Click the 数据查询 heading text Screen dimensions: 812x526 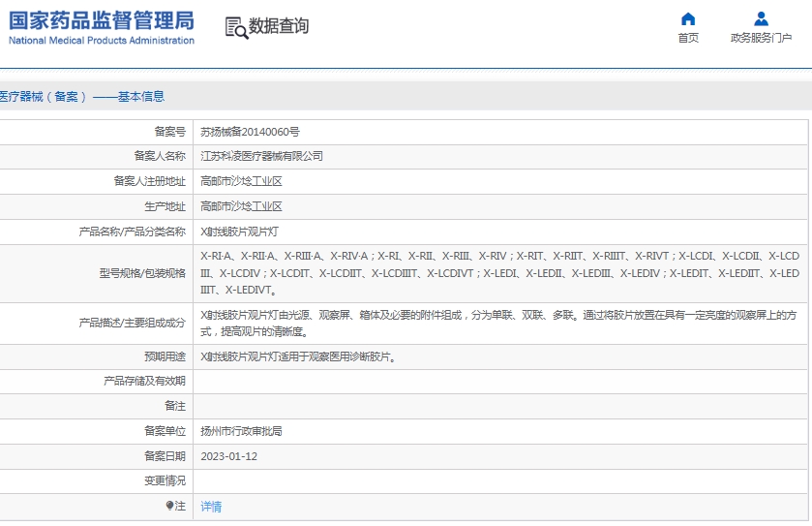tap(279, 25)
